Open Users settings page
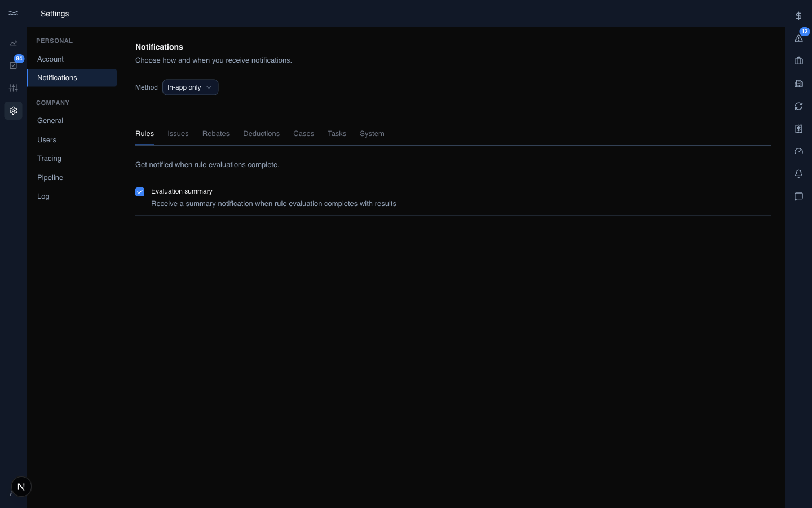This screenshot has height=508, width=812. pos(72,140)
